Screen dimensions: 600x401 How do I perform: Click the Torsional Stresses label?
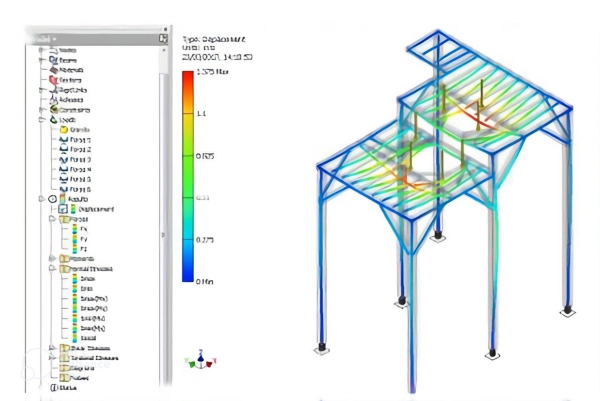click(x=95, y=358)
